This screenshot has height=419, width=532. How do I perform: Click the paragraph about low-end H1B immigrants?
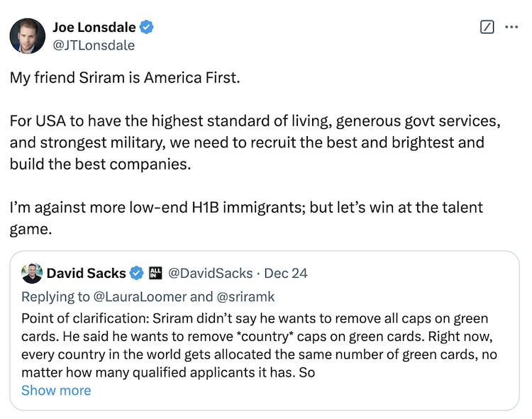(x=245, y=218)
